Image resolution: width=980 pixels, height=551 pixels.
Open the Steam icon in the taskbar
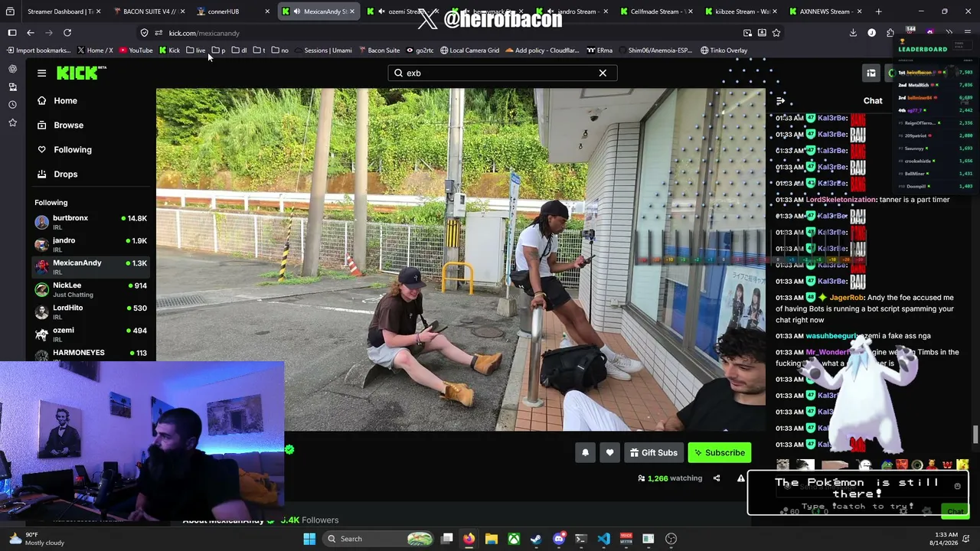536,539
